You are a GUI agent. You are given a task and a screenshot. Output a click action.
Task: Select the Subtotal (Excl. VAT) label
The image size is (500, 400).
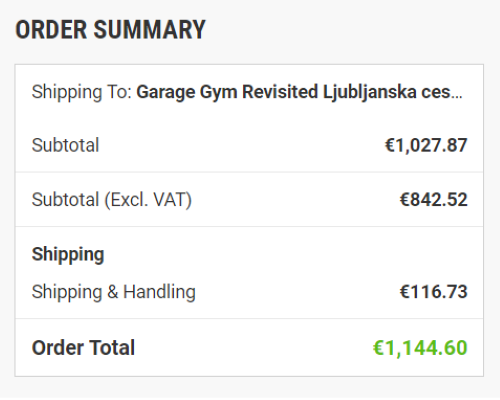112,200
